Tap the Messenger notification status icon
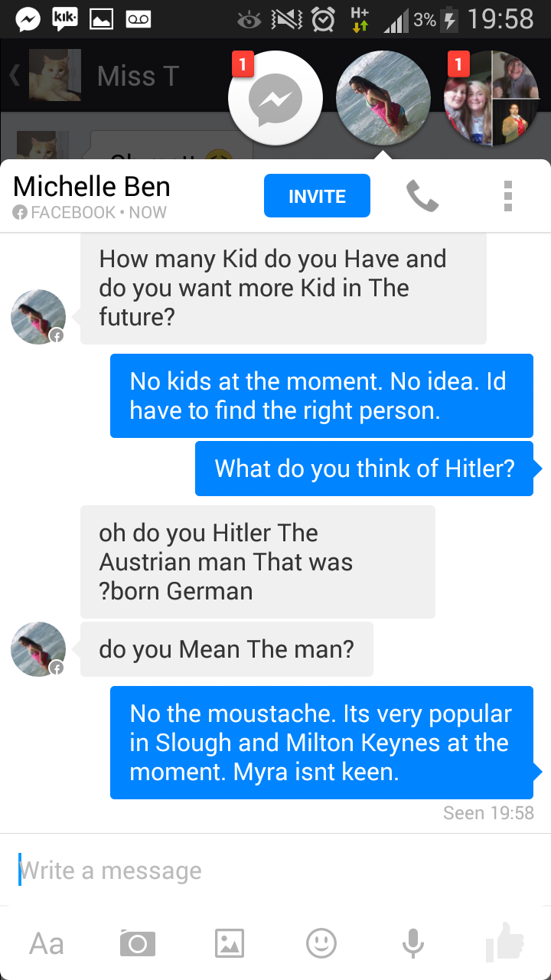The image size is (551, 980). tap(28, 18)
